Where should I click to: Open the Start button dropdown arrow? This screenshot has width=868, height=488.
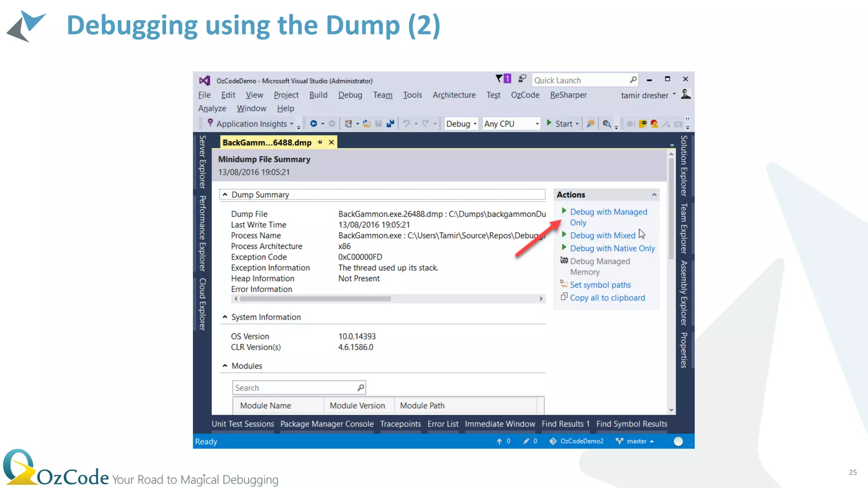pos(577,124)
